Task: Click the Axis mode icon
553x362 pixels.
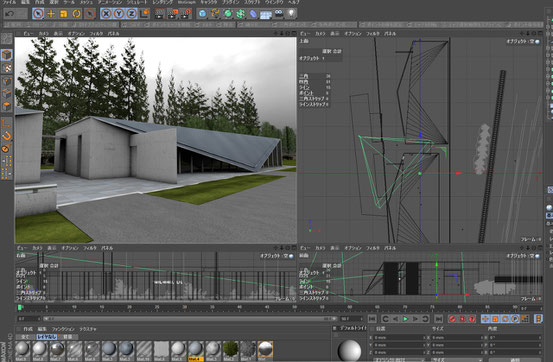Action: [x=7, y=123]
